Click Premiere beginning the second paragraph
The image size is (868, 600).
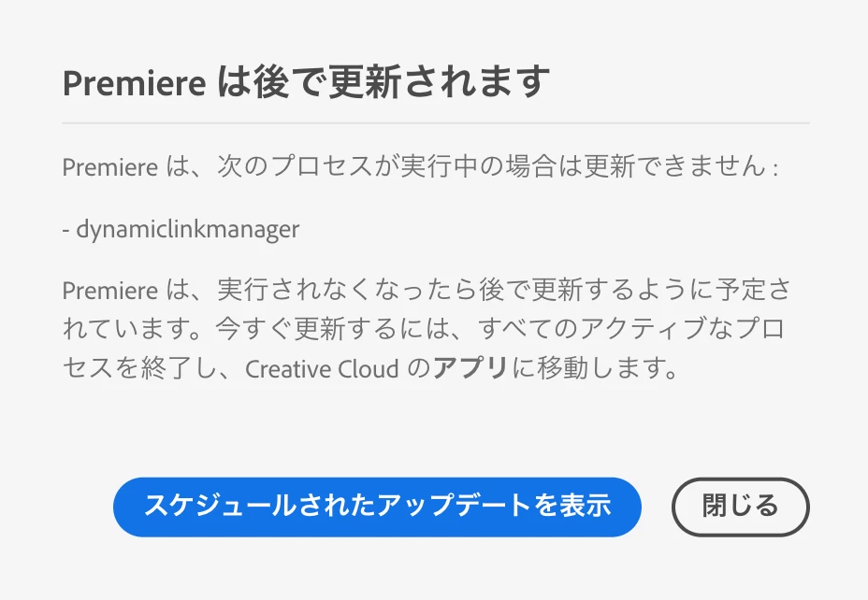pyautogui.click(x=110, y=291)
